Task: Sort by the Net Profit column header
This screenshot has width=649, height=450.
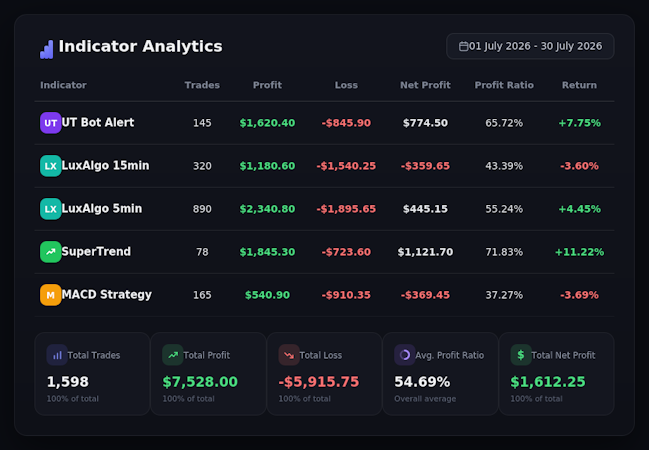Action: click(x=425, y=85)
